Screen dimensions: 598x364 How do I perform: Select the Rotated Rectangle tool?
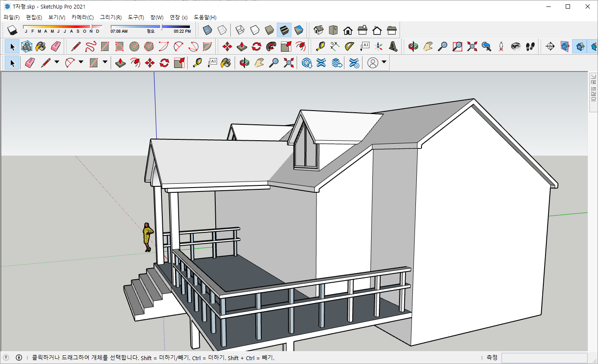(120, 46)
